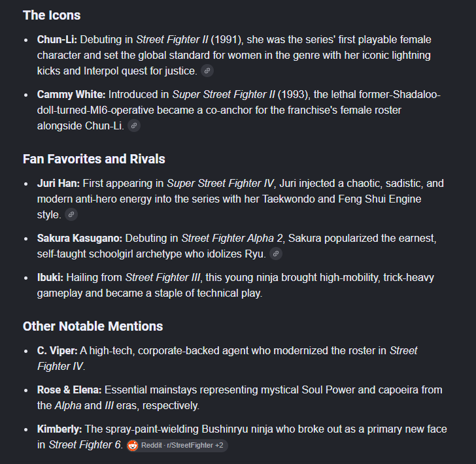The image size is (476, 464).
Task: Click the bold 'Chun-Li:' name
Action: (57, 40)
